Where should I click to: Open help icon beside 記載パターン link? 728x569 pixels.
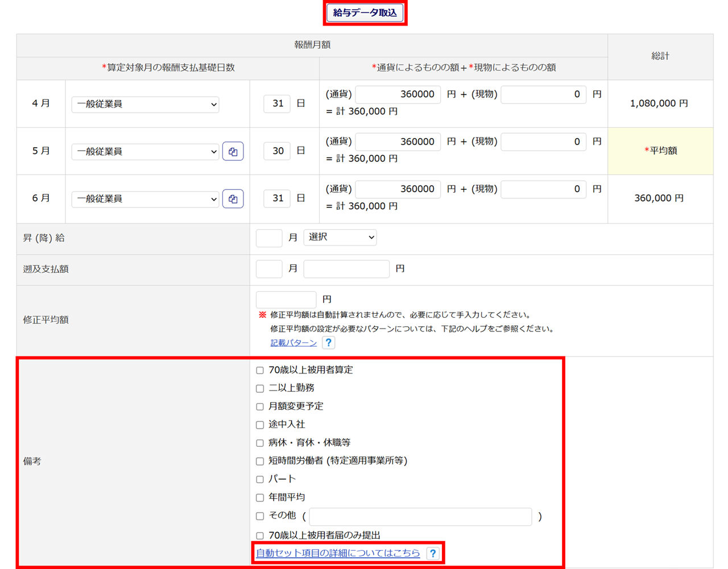[328, 343]
